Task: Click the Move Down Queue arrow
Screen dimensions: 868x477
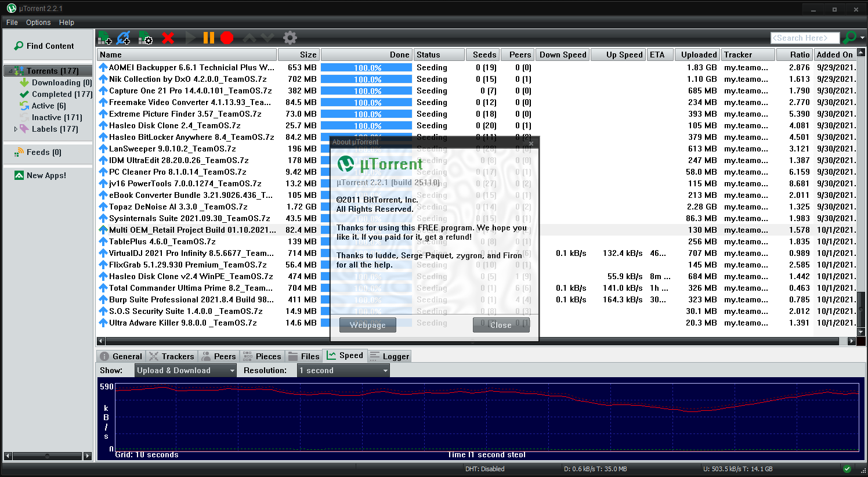Action: (267, 38)
